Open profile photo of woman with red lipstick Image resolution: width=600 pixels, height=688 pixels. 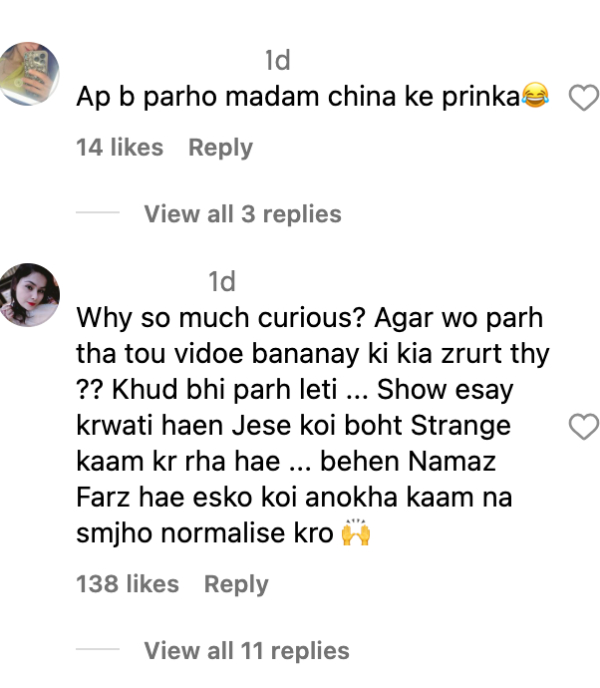[29, 295]
